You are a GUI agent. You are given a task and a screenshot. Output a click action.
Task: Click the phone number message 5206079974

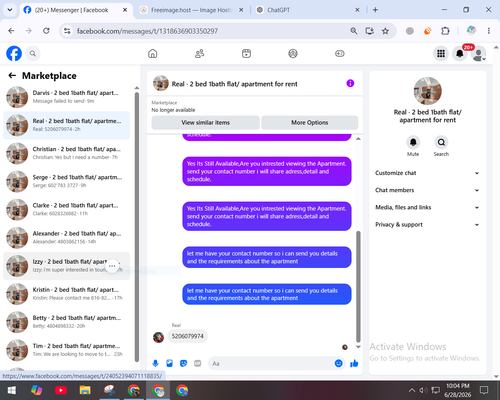point(187,336)
